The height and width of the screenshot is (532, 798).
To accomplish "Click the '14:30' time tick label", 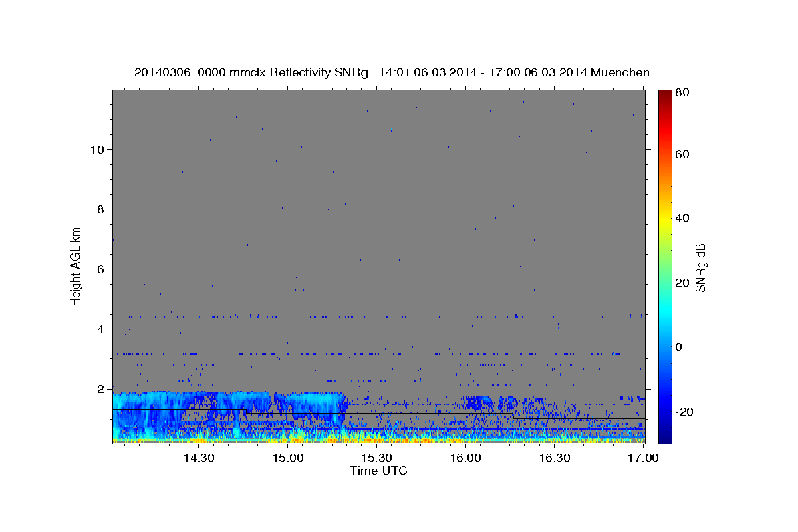I will tap(198, 458).
